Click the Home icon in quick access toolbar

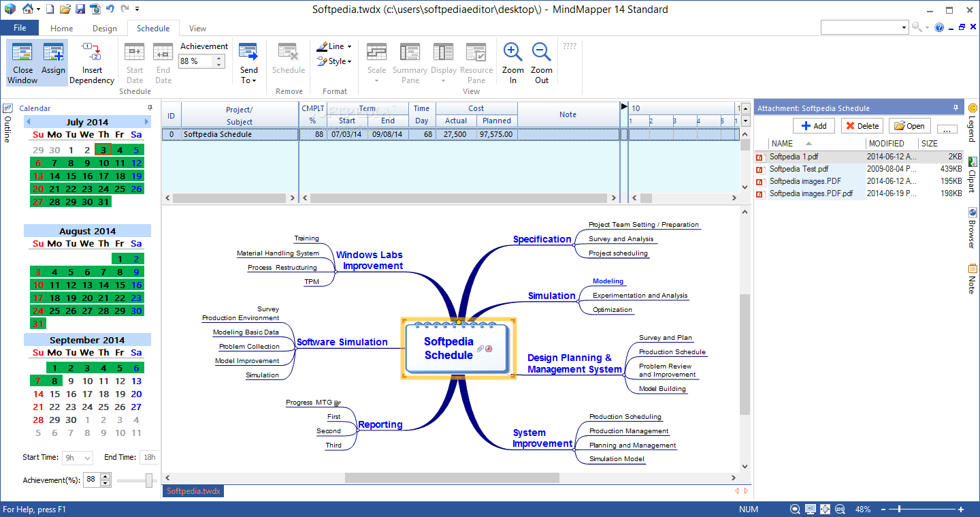coord(27,9)
